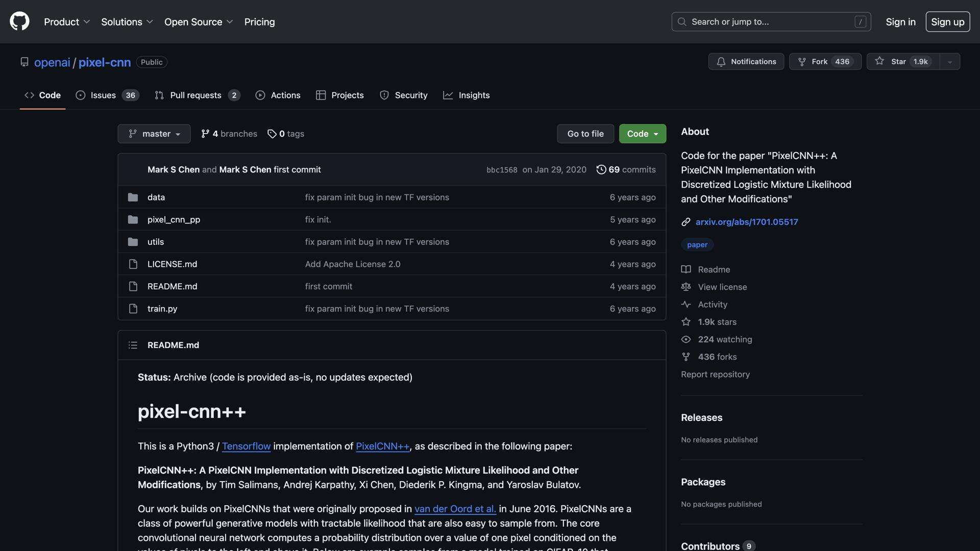The height and width of the screenshot is (551, 980).
Task: Expand the green Code dropdown button
Action: pyautogui.click(x=642, y=134)
